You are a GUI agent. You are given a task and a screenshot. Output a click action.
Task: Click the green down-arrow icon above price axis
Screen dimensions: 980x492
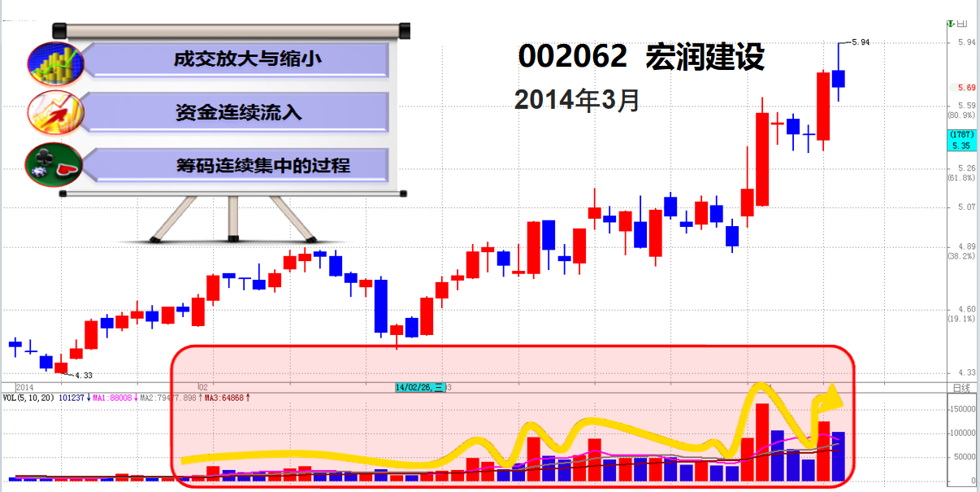click(x=952, y=25)
